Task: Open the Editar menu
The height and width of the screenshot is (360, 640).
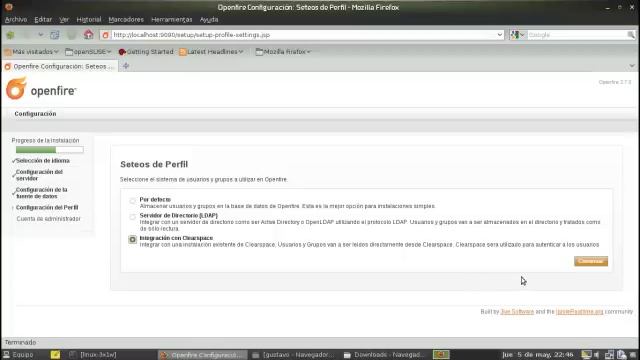Action: (x=43, y=20)
